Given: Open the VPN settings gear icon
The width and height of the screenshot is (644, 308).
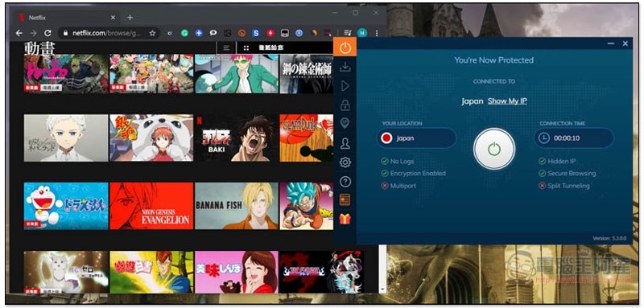Looking at the screenshot, I should [345, 162].
